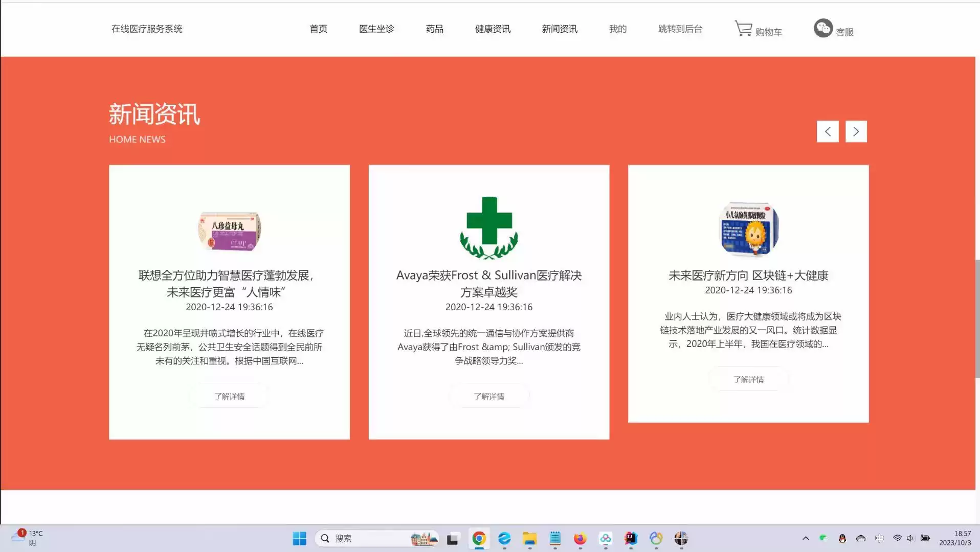Screen dimensions: 980x552
Task: Open IntelliJ IDEA from the taskbar
Action: coord(631,538)
